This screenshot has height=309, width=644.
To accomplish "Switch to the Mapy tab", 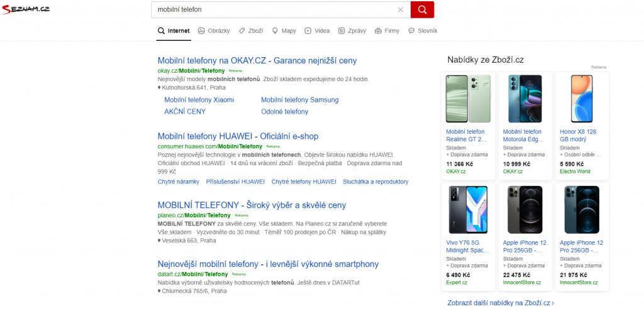I will coord(284,31).
